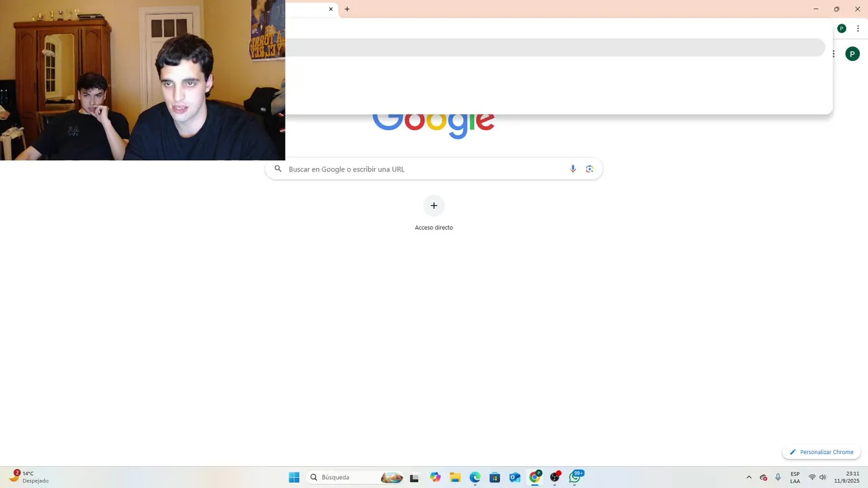Open the volume speaker icon
The image size is (868, 488).
click(823, 477)
